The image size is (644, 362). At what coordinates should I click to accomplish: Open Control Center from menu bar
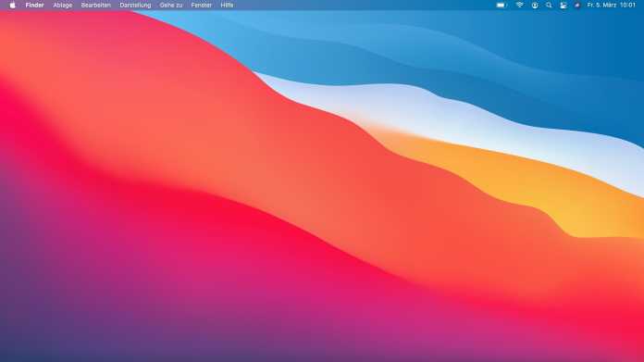[563, 6]
